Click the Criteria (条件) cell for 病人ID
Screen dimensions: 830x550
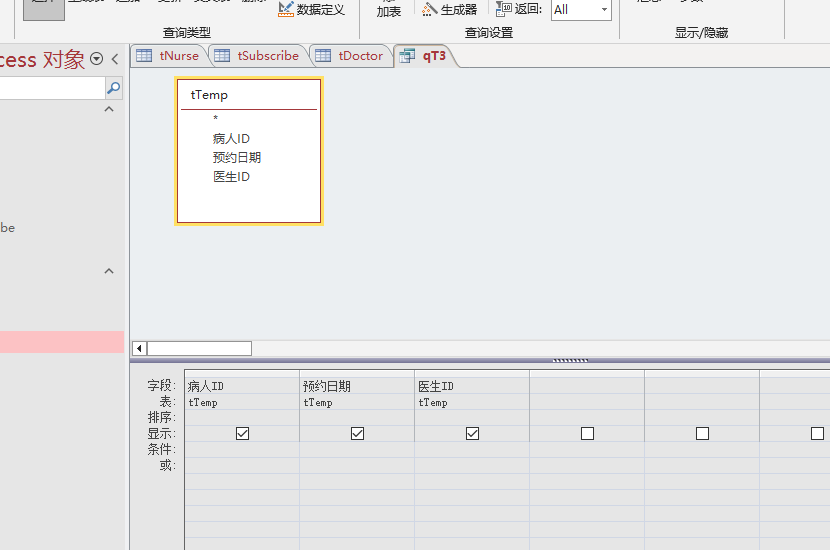coord(242,449)
